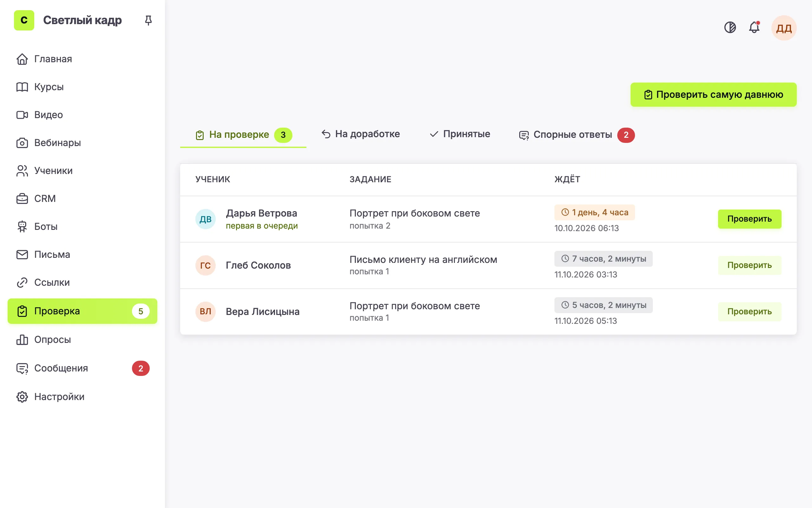Open notifications bell icon

[x=754, y=27]
